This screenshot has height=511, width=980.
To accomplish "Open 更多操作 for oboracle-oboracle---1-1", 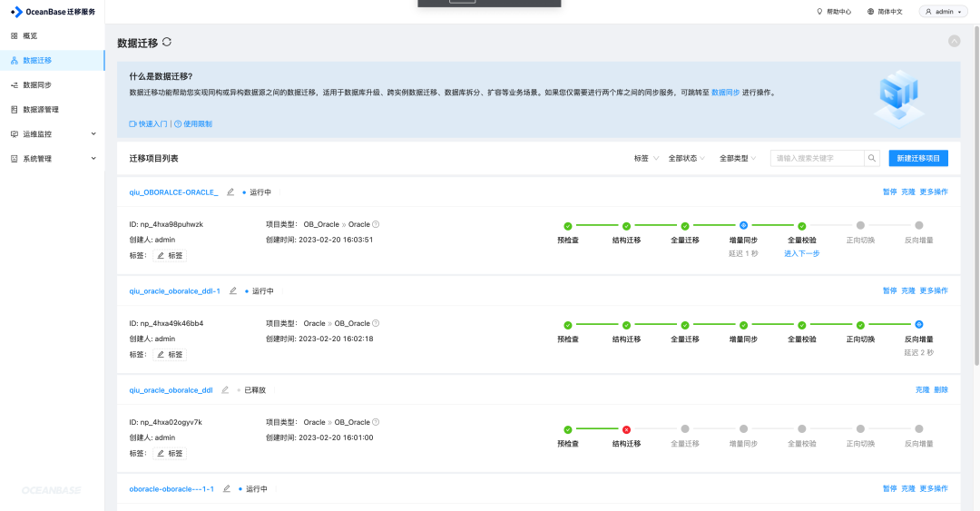I will pos(934,488).
